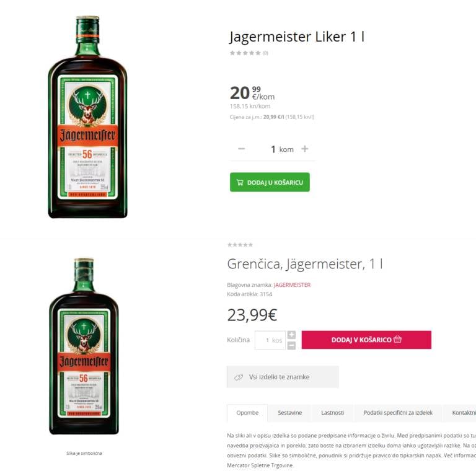The width and height of the screenshot is (476, 476).
Task: Click the tag icon beside Vsi izdelki
Action: click(238, 377)
